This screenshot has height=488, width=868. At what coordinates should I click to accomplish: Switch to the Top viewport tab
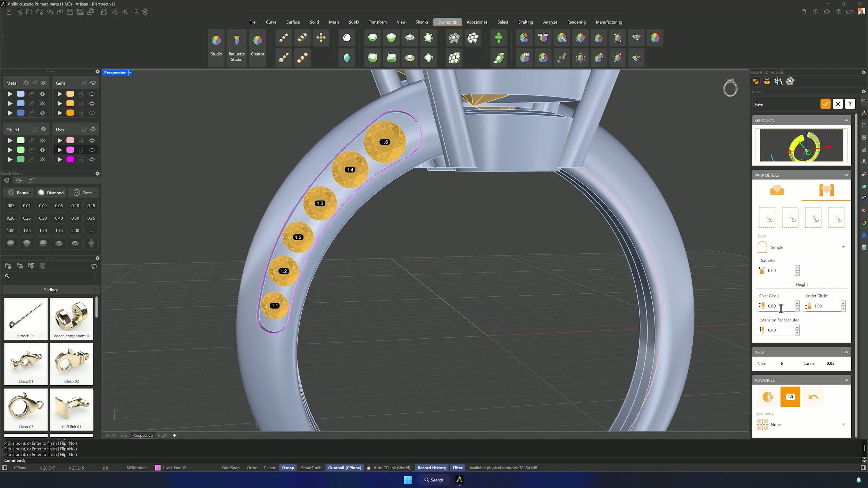tap(124, 435)
